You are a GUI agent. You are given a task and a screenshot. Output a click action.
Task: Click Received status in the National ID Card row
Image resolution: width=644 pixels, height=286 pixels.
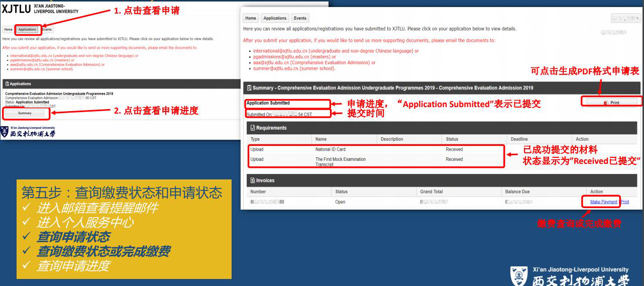pyautogui.click(x=454, y=150)
